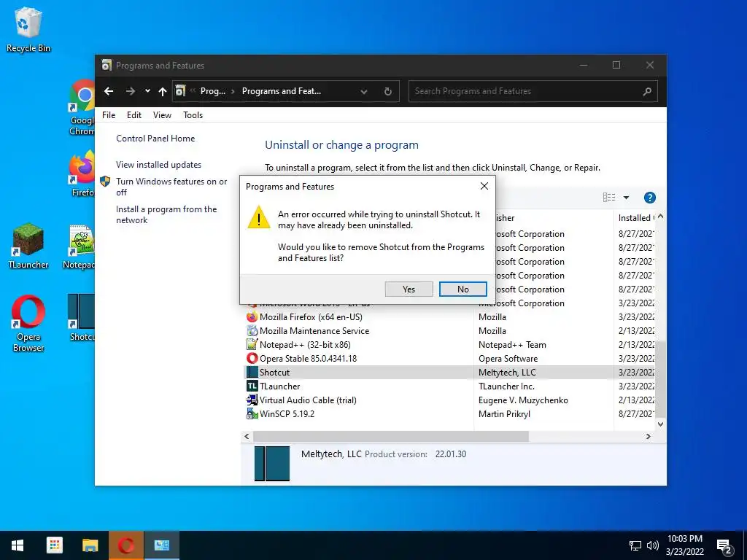The width and height of the screenshot is (747, 560).
Task: Open the Tools menu
Action: pos(193,114)
